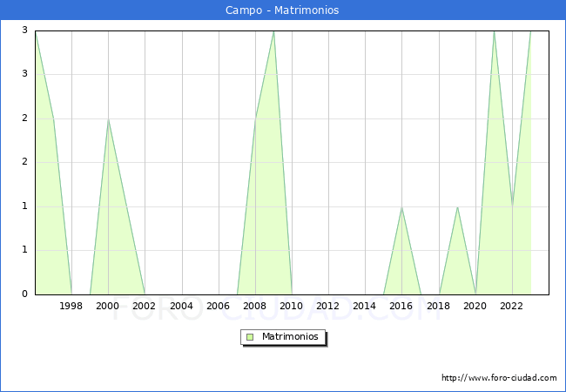
Task: Click the green Matrimonios legend swatch
Action: 250,336
